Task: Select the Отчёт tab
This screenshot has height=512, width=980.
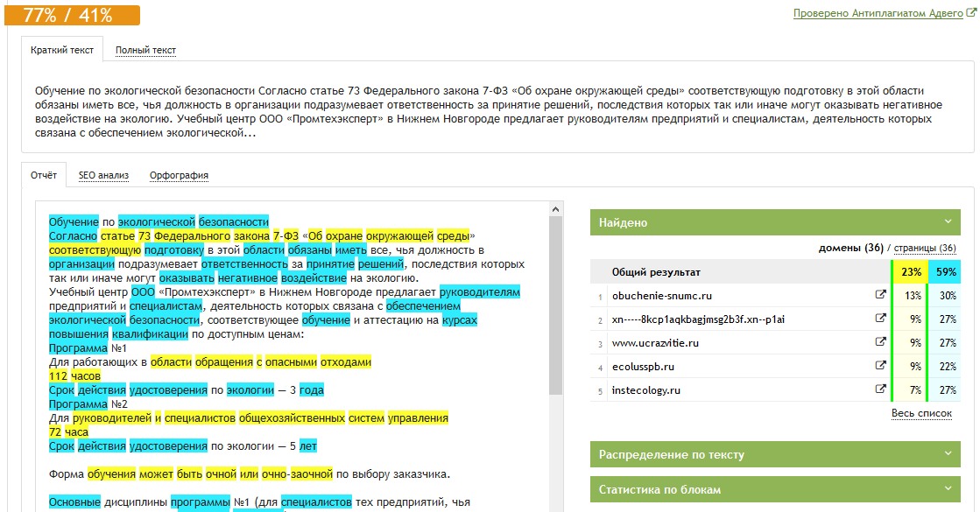Action: click(44, 175)
